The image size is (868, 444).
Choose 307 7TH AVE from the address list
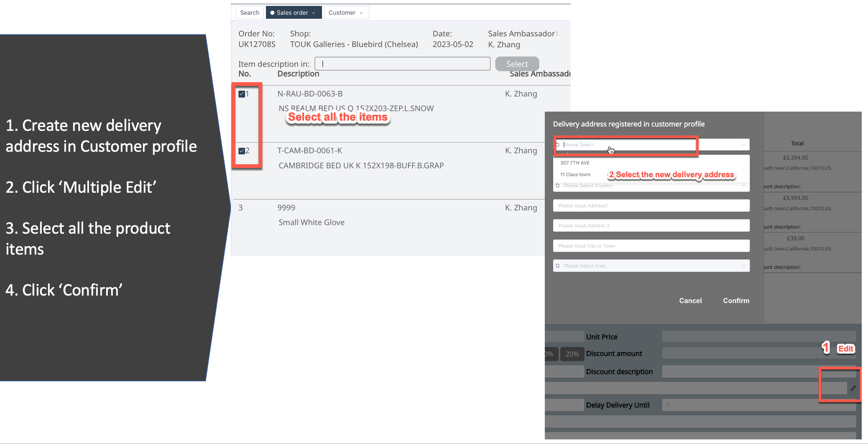[x=575, y=163]
